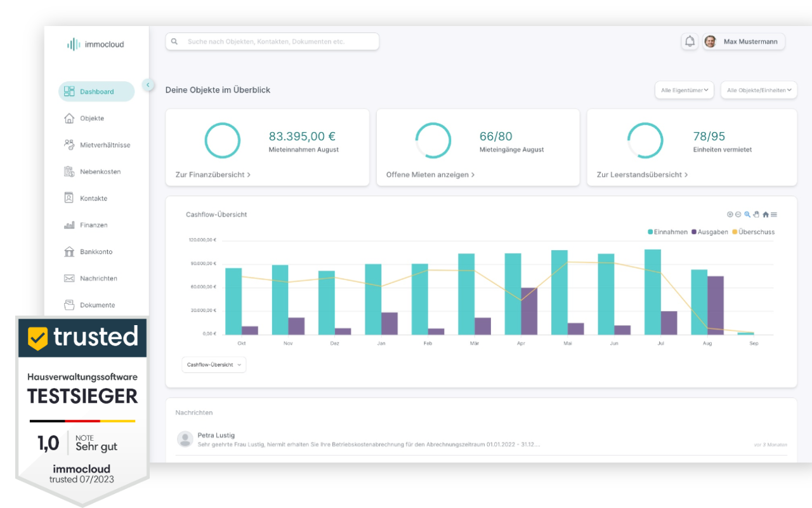Click the Nachrichten envelope icon
The width and height of the screenshot is (812, 508).
(69, 278)
